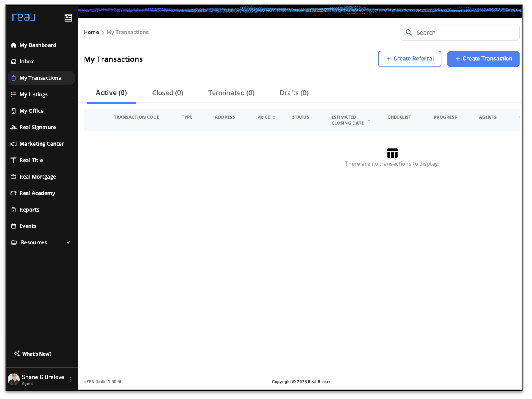Switch to the Active (0) tab
532x399 pixels.
[x=112, y=93]
